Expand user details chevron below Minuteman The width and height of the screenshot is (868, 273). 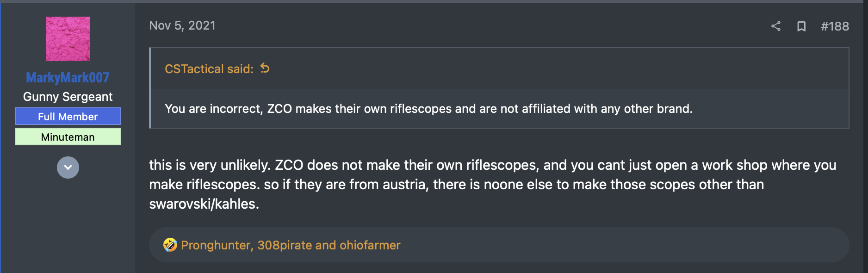pos(68,168)
